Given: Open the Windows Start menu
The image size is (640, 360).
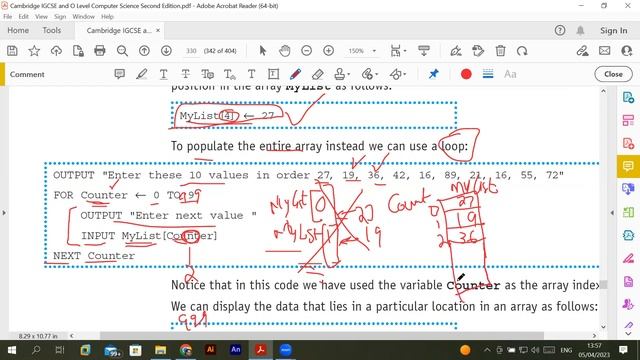Looking at the screenshot, I should click(11, 350).
